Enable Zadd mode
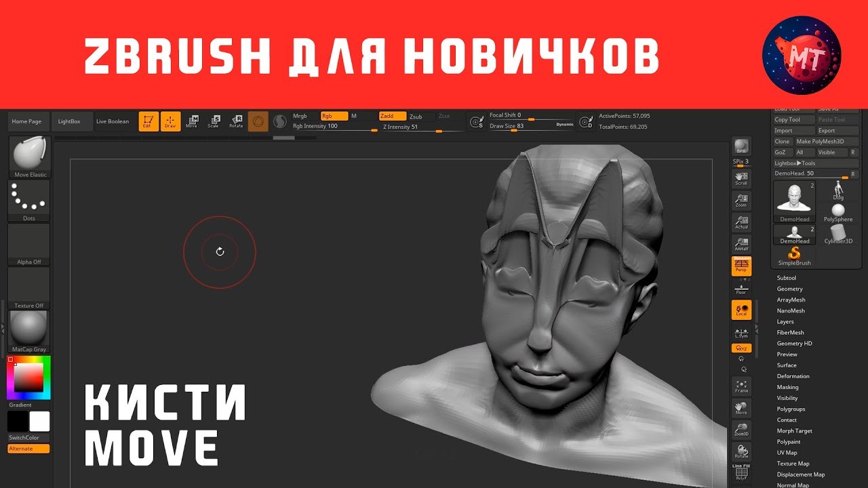Image resolution: width=868 pixels, height=488 pixels. (x=392, y=116)
